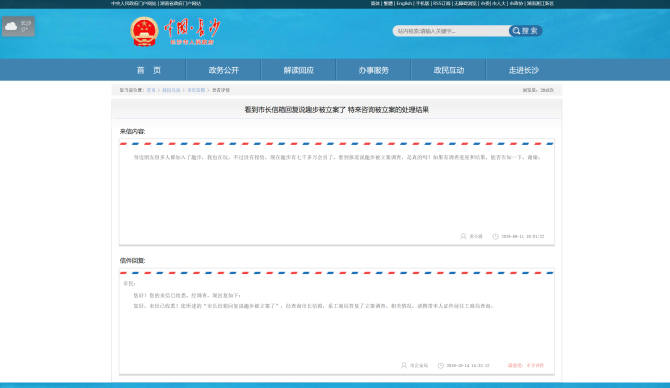Switch site language to English
This screenshot has width=670, height=388.
coord(404,3)
